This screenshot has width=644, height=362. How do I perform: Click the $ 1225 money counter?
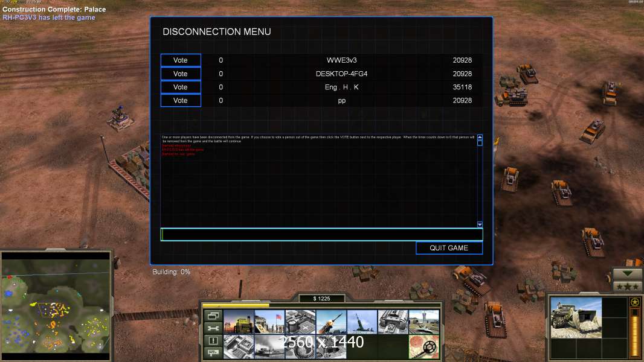pyautogui.click(x=321, y=299)
